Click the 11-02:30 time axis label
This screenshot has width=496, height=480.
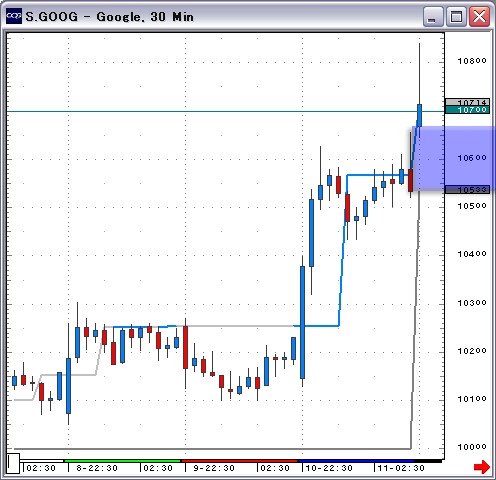[x=401, y=468]
